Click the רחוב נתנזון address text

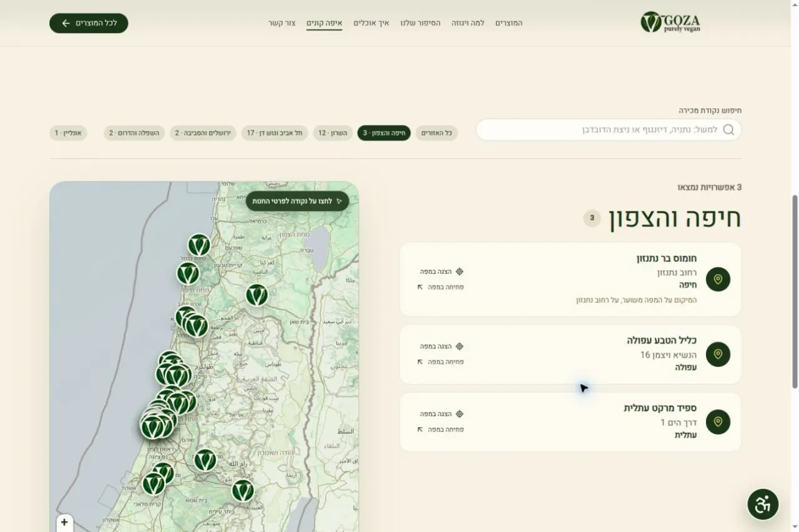click(677, 273)
